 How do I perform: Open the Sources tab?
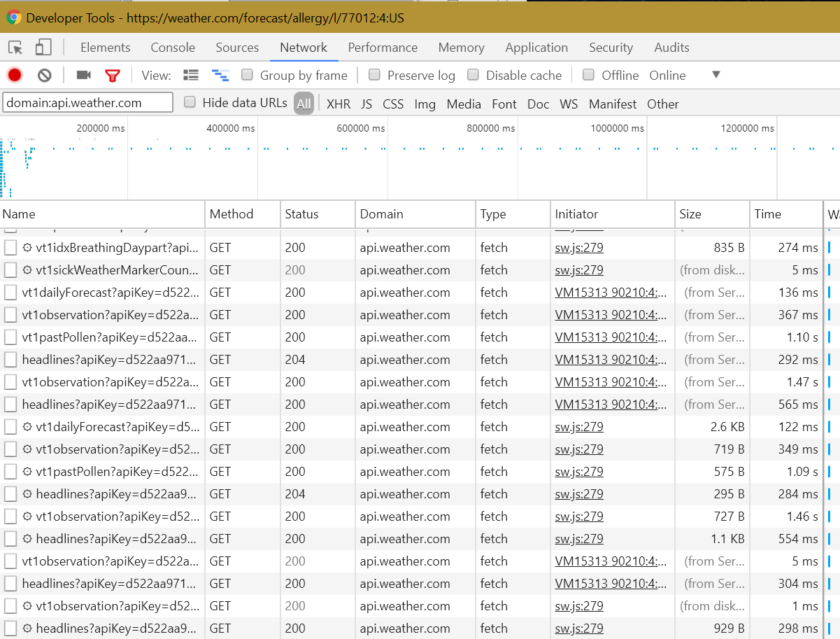[237, 48]
